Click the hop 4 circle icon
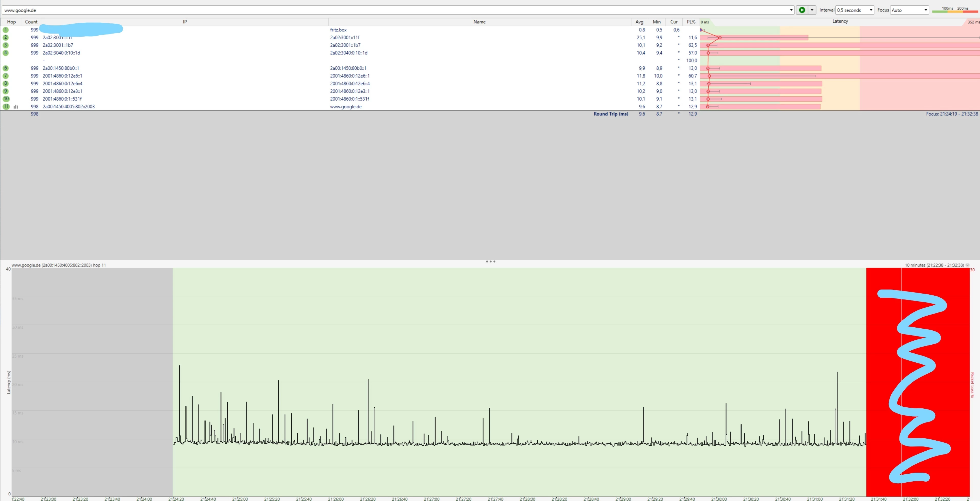 (6, 53)
